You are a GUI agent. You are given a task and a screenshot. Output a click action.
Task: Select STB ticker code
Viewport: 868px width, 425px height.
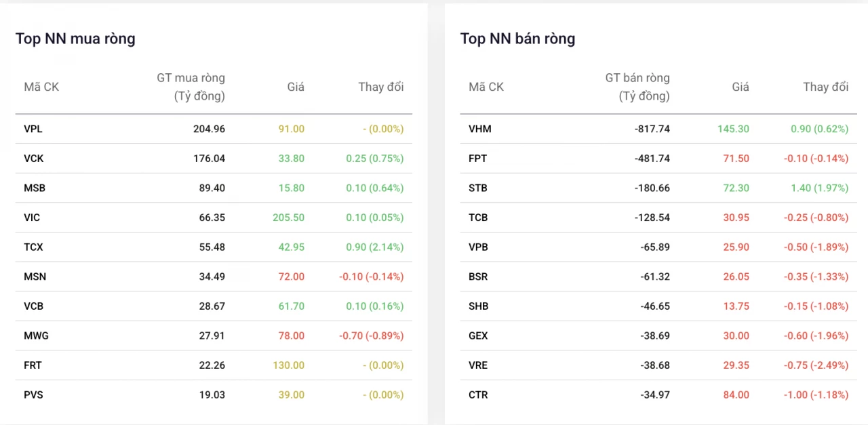click(478, 188)
